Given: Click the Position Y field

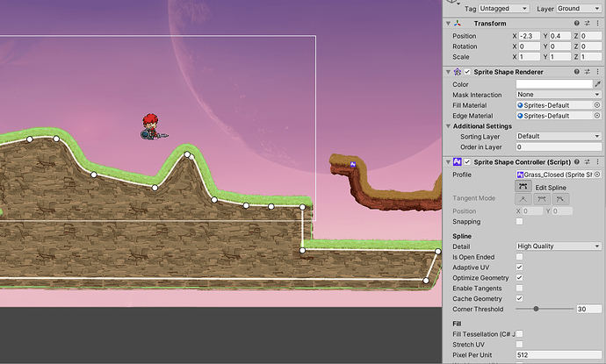Looking at the screenshot, I should click(560, 36).
